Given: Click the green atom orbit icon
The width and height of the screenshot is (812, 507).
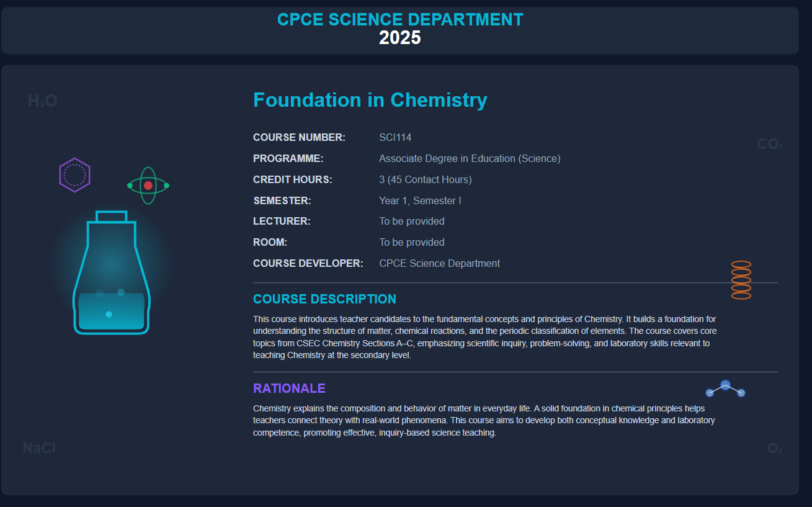Looking at the screenshot, I should tap(148, 186).
